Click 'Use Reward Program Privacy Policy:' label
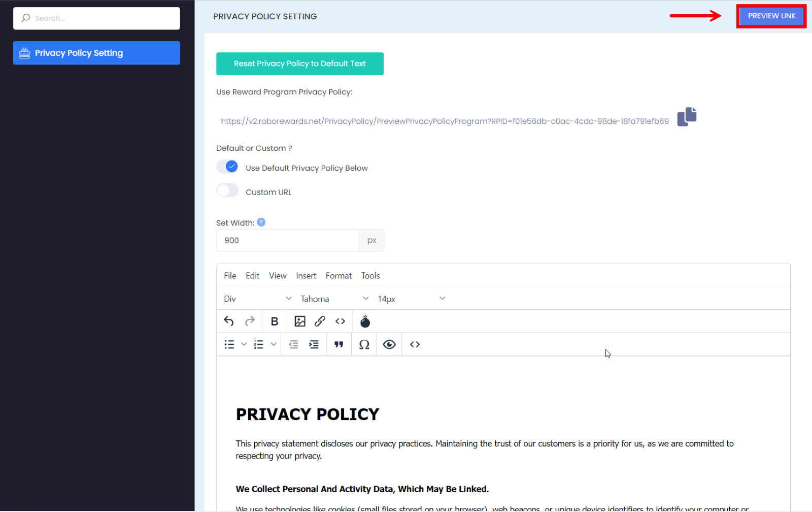 pos(284,92)
